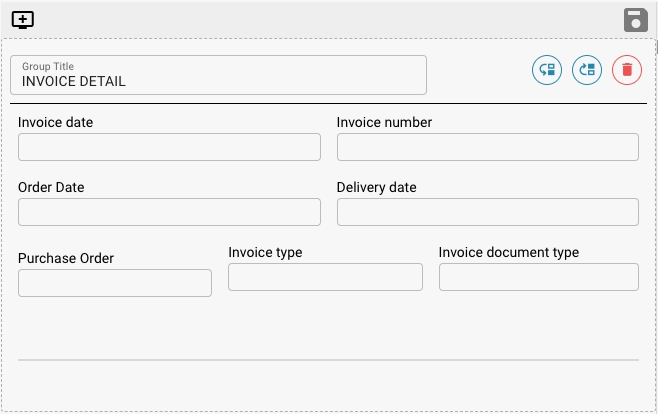Click the move group down icon
Viewport: 658px width, 414px height.
[x=546, y=70]
